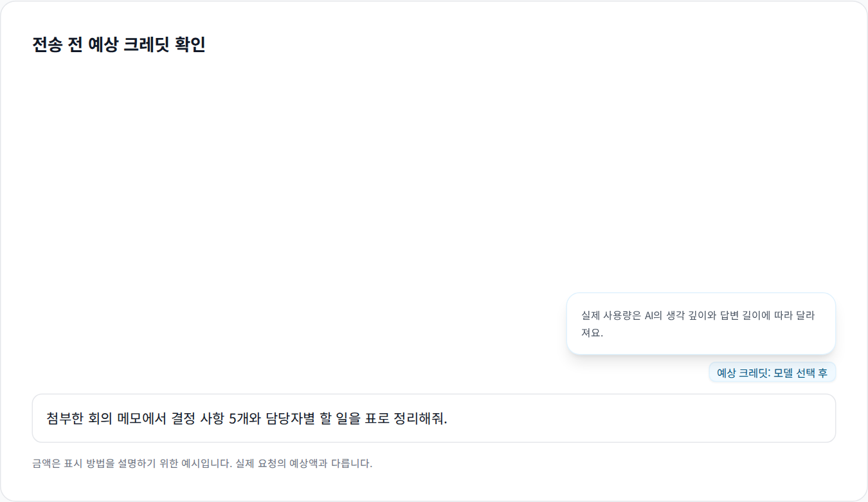Click '모델 선택 후' text in the credit badge
The width and height of the screenshot is (868, 502).
pos(800,373)
